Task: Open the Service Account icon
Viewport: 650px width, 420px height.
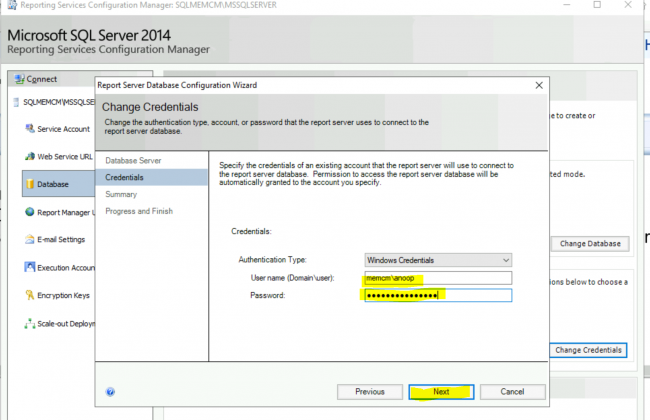Action: pyautogui.click(x=29, y=129)
